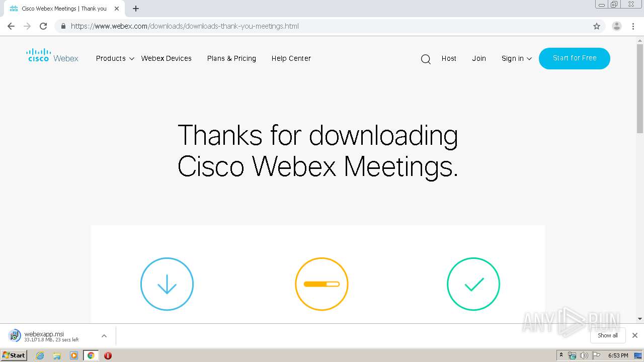644x362 pixels.
Task: Select the Join link
Action: pyautogui.click(x=479, y=58)
